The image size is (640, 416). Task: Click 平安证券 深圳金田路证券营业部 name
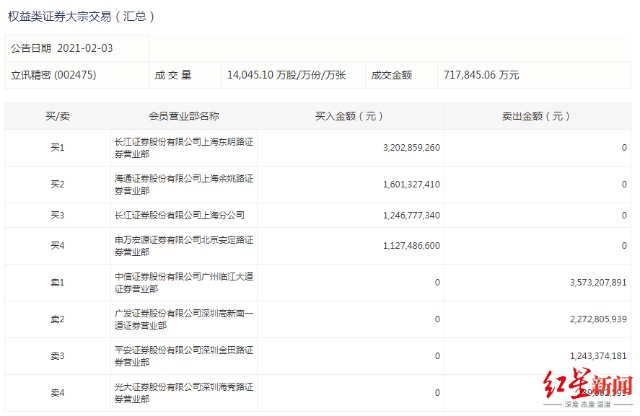click(184, 356)
